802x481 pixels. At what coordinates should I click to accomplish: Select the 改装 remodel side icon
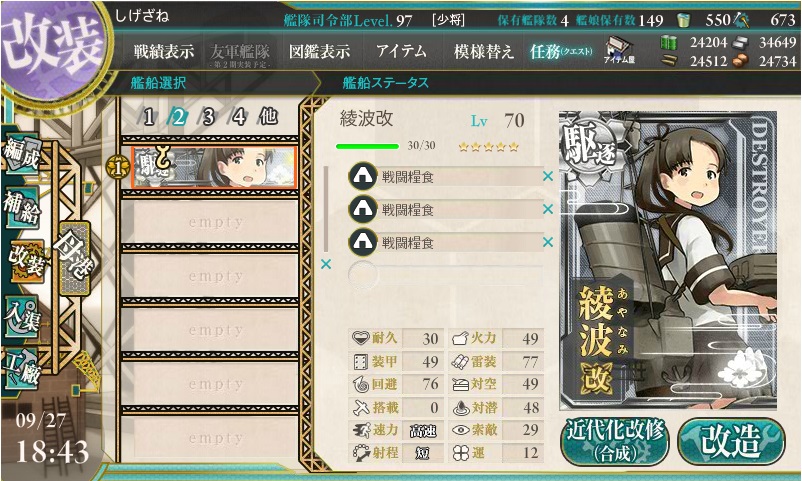point(26,260)
